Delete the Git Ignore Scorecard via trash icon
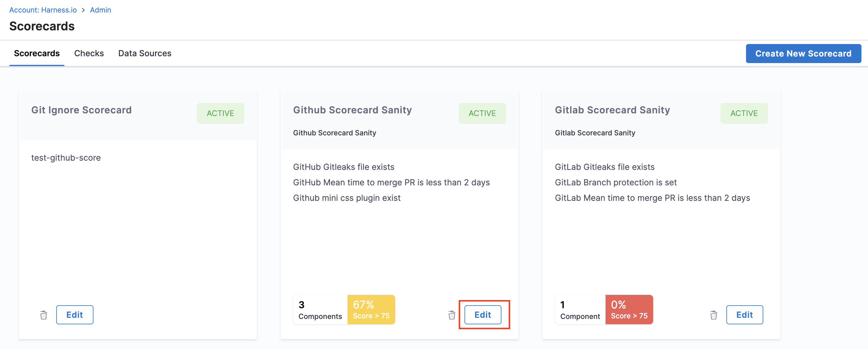868x349 pixels. (x=43, y=315)
